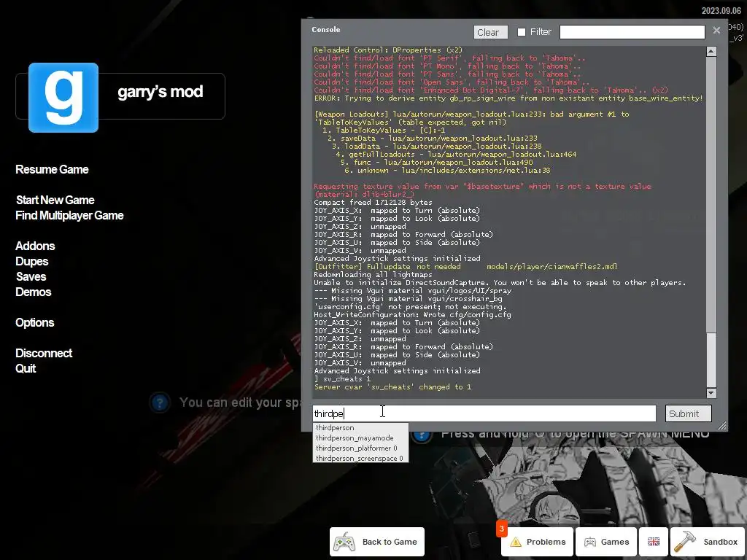Click the 'garry's mod' title text
Image resolution: width=747 pixels, height=560 pixels.
coord(160,91)
